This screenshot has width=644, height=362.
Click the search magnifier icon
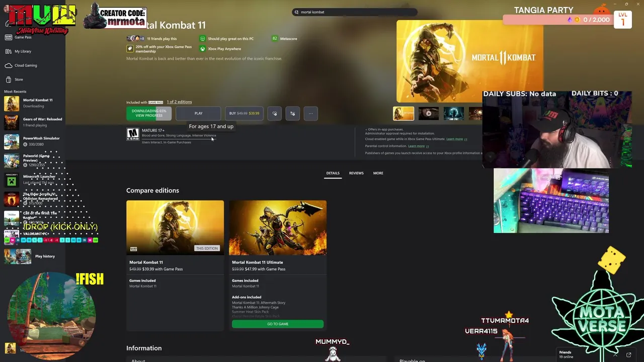point(297,12)
